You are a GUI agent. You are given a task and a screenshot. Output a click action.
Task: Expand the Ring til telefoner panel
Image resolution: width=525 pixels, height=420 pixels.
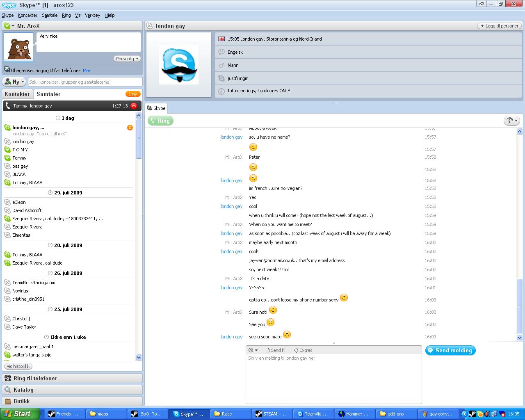point(72,378)
